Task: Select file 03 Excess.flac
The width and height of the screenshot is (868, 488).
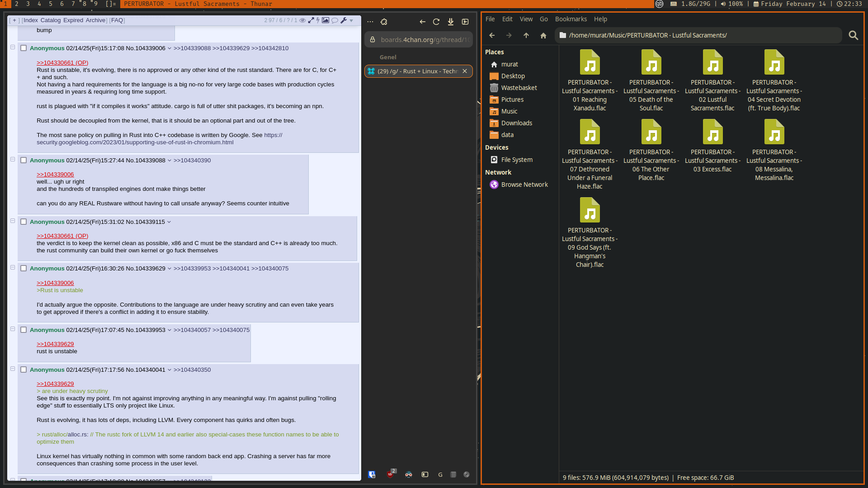Action: click(x=712, y=146)
